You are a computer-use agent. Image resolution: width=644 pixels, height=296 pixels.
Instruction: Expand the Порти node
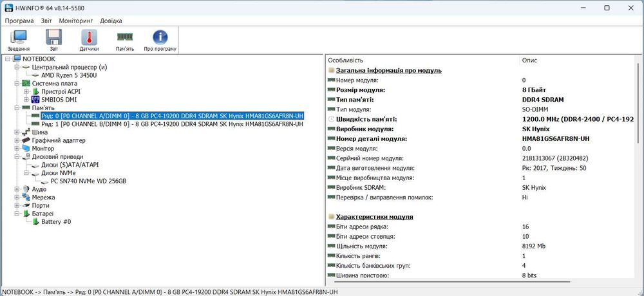(17, 205)
